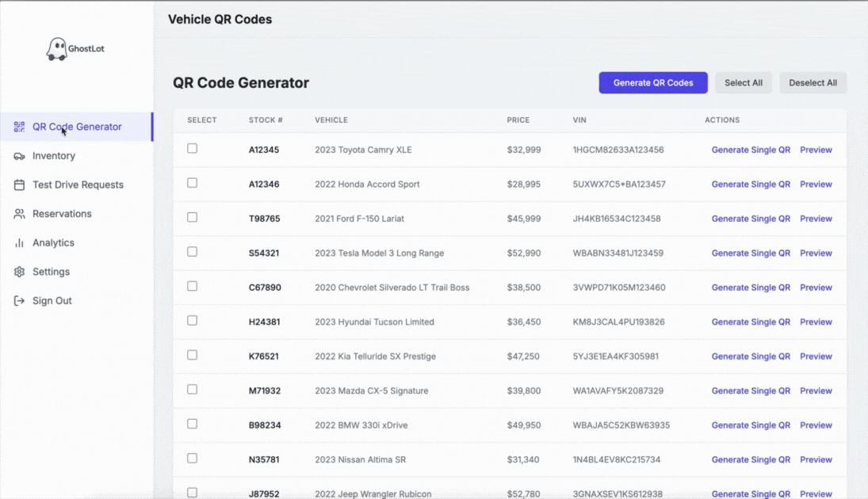This screenshot has height=499, width=868.
Task: Tick the checkbox beside BMW 330i xDrive
Action: pyautogui.click(x=192, y=424)
